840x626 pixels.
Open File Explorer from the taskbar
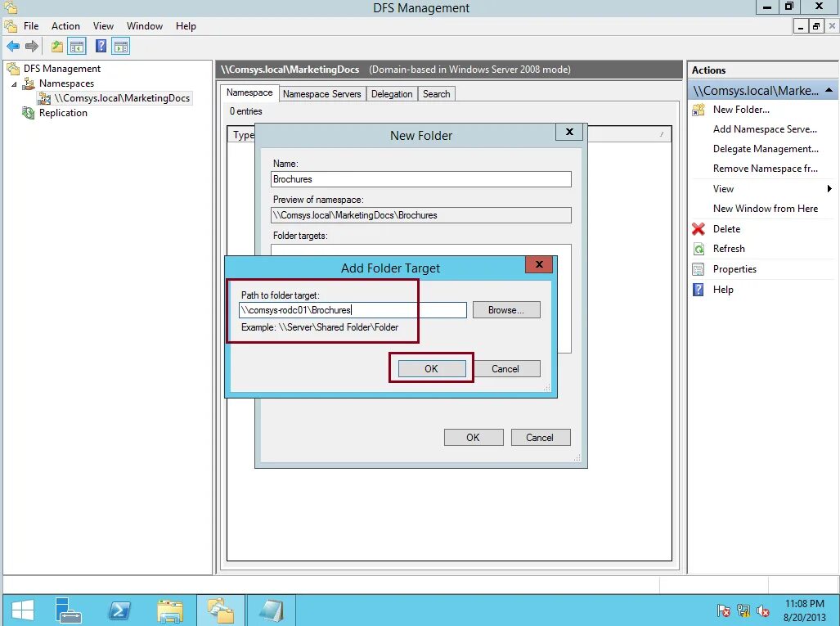click(x=170, y=610)
